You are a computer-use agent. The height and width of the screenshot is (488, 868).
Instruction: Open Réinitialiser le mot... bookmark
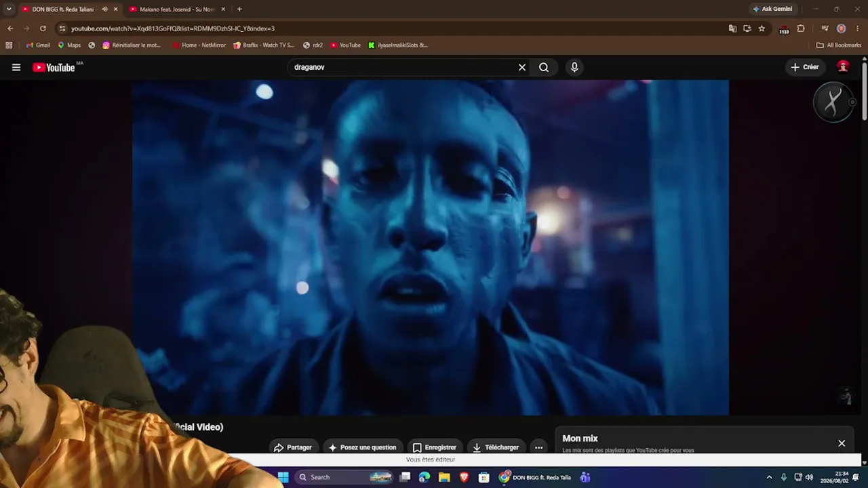[x=132, y=45]
